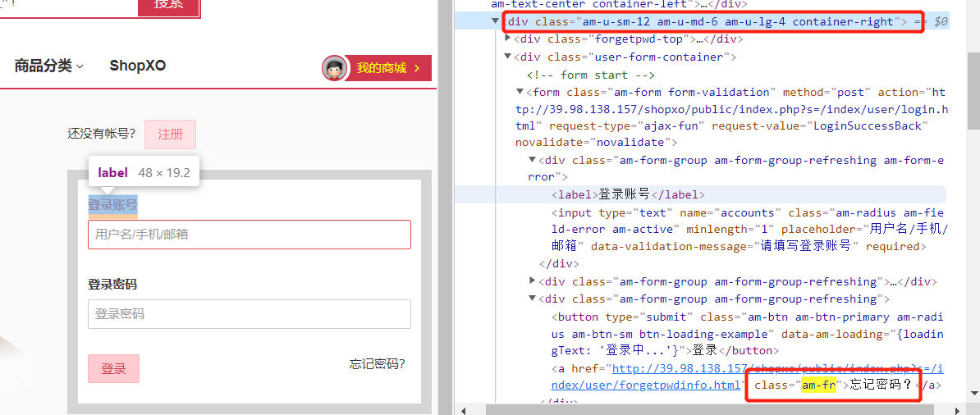This screenshot has height=415, width=980.
Task: Expand the forgetpwd-top div node
Action: 507,39
